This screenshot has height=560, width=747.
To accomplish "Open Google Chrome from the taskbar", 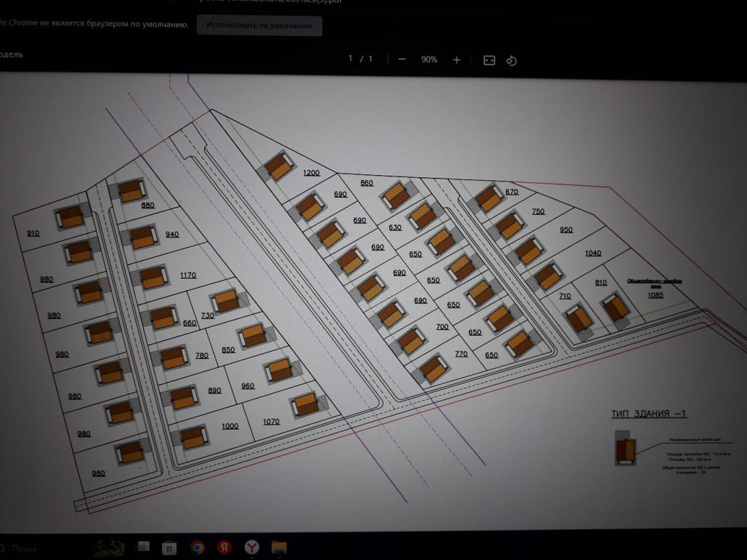I will [197, 547].
